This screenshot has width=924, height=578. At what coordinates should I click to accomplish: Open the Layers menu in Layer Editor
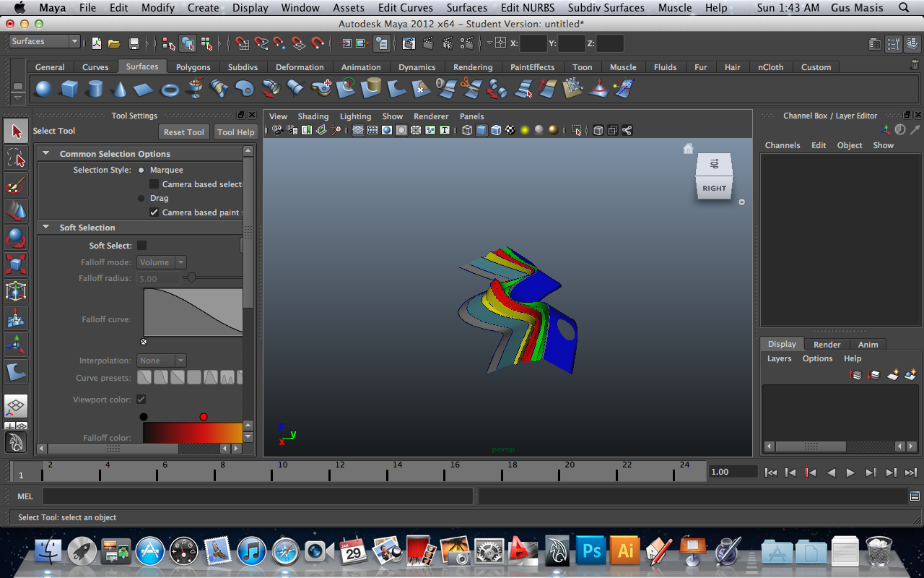[780, 358]
